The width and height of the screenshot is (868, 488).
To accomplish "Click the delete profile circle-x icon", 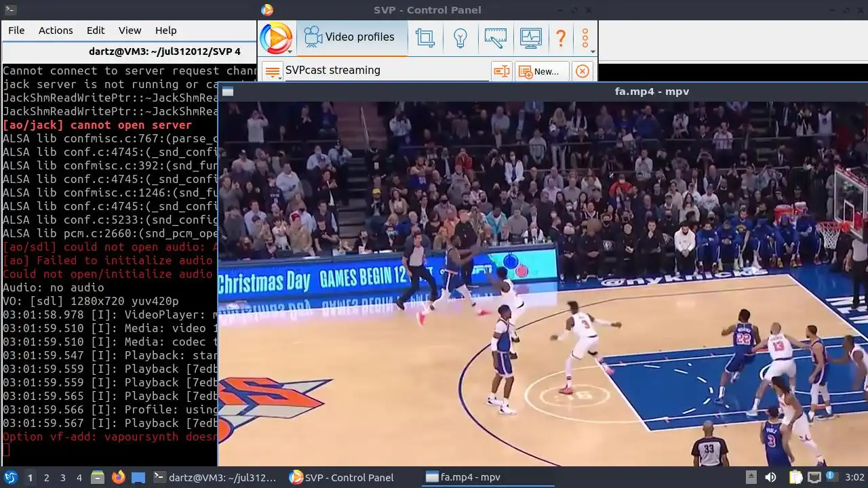I will (583, 71).
